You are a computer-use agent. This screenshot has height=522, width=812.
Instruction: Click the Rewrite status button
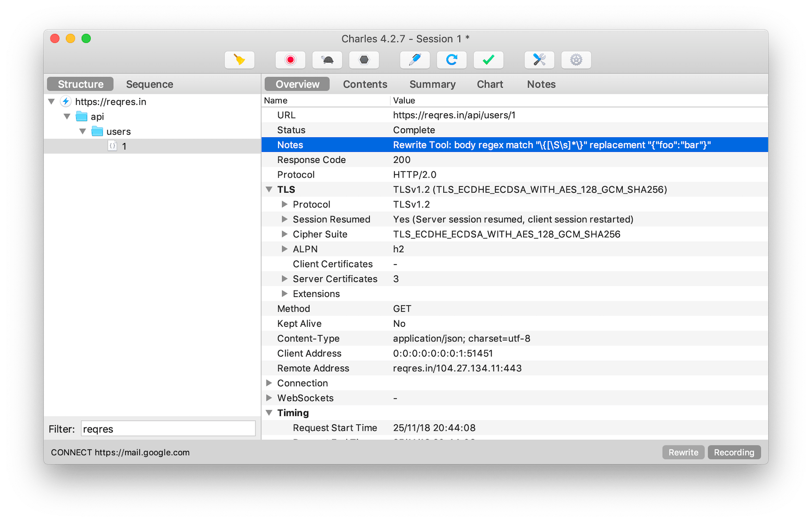[x=683, y=452]
